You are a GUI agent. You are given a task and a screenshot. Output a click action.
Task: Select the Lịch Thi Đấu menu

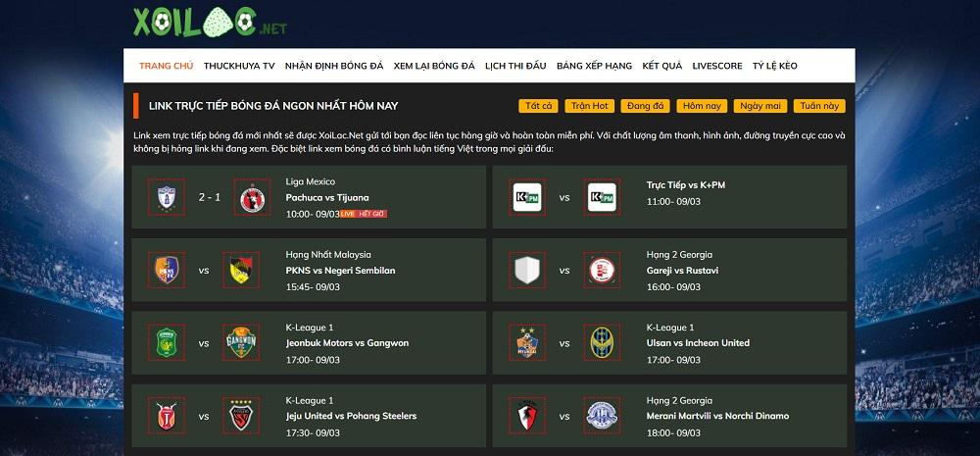[515, 66]
